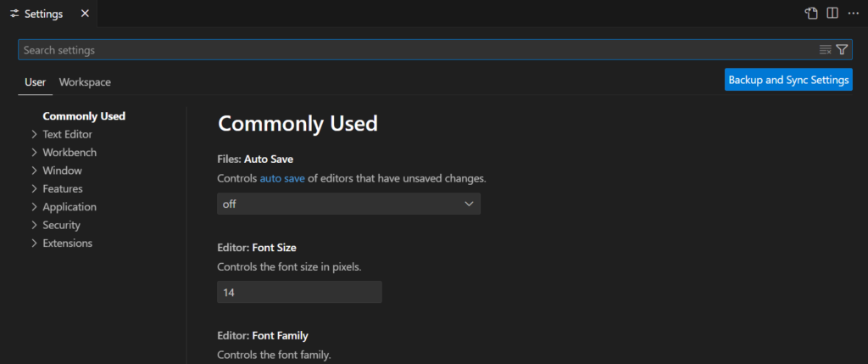Expand the Extensions settings group
Screen dimensions: 868x364
[x=35, y=244]
